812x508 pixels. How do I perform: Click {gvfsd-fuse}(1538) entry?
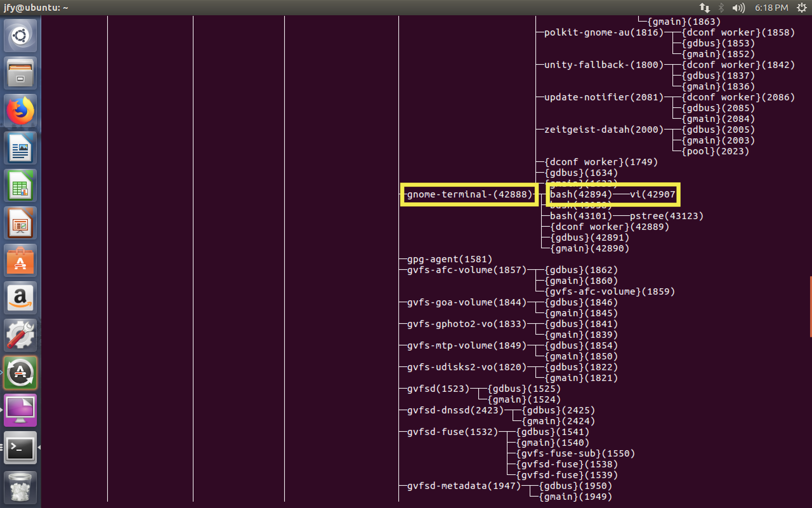pyautogui.click(x=567, y=464)
